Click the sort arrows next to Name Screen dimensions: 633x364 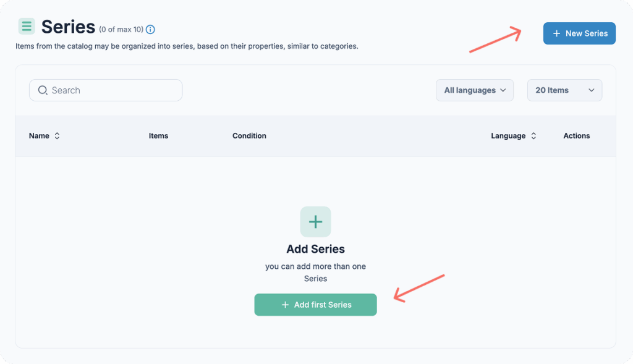click(x=57, y=136)
